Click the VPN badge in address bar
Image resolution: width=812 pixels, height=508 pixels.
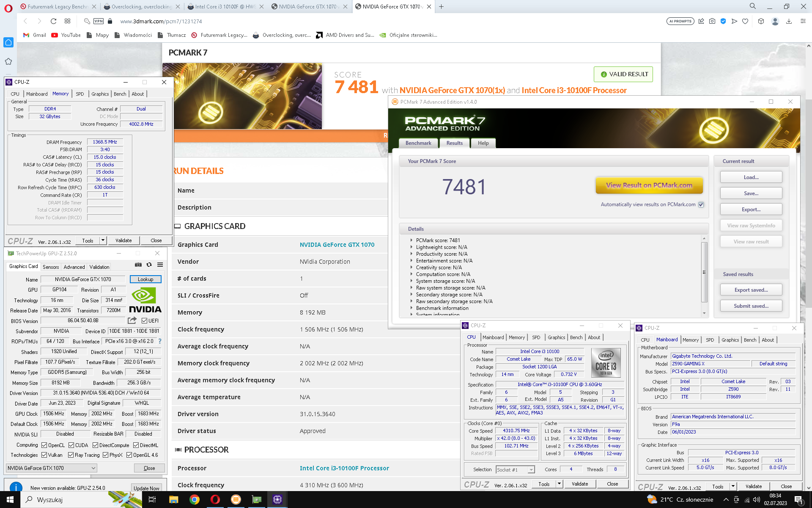tap(99, 21)
